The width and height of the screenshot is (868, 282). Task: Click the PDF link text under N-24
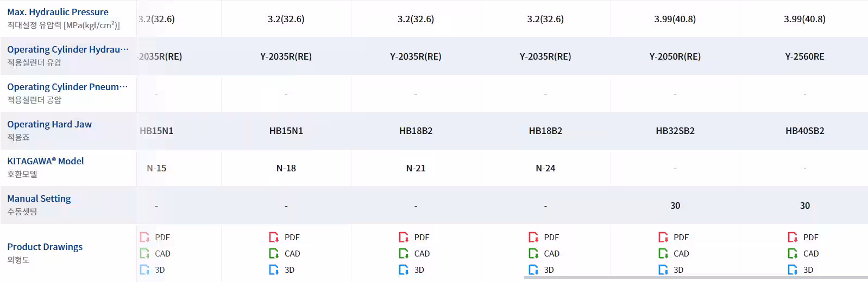point(551,238)
